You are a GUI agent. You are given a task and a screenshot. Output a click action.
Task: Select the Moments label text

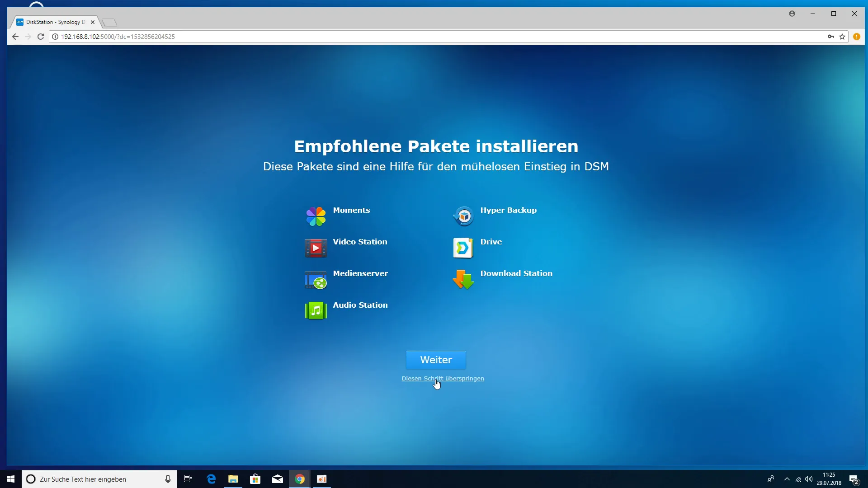351,210
